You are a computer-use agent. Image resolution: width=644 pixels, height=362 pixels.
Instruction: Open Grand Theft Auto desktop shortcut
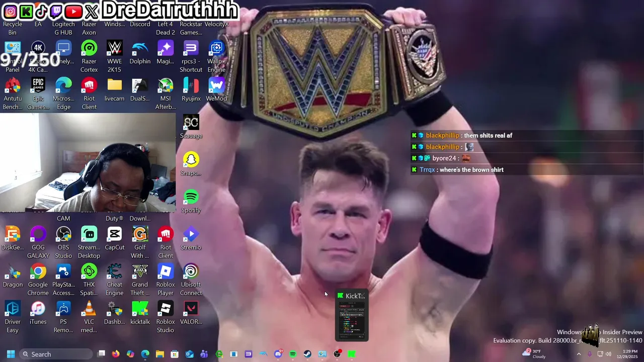pos(140,280)
